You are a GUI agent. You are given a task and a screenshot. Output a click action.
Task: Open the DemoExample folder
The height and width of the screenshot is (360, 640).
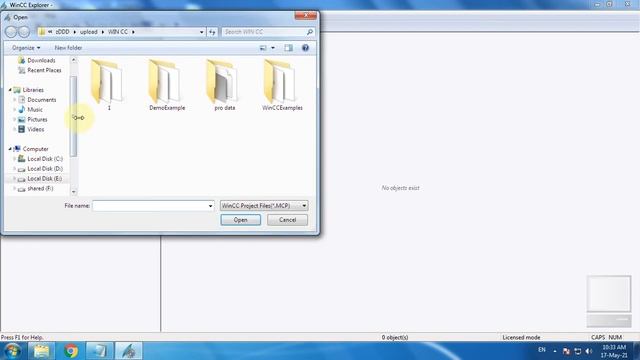tap(167, 84)
